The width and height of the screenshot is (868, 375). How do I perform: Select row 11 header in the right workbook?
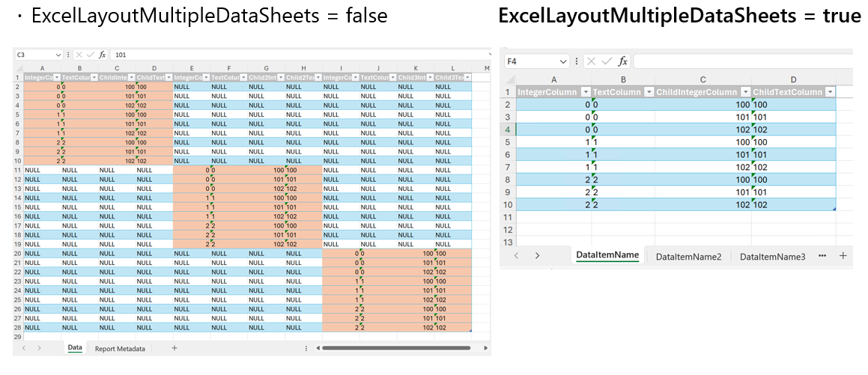[508, 217]
